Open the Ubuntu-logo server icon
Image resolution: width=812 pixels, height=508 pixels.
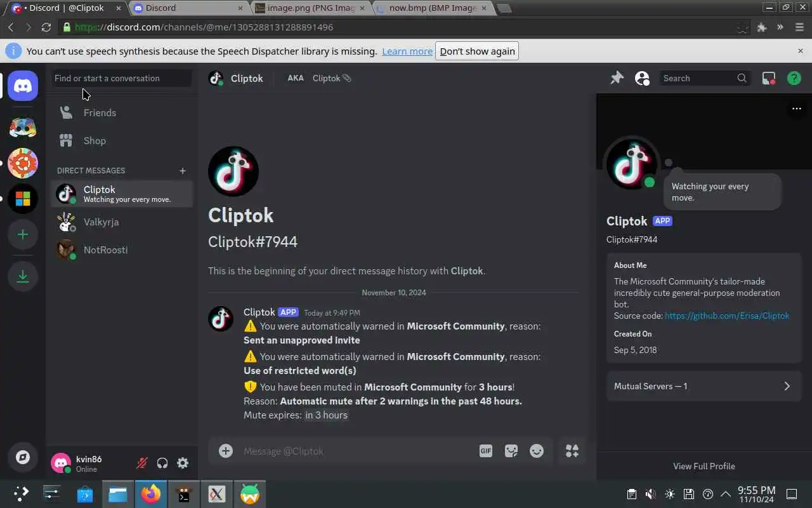(x=23, y=163)
